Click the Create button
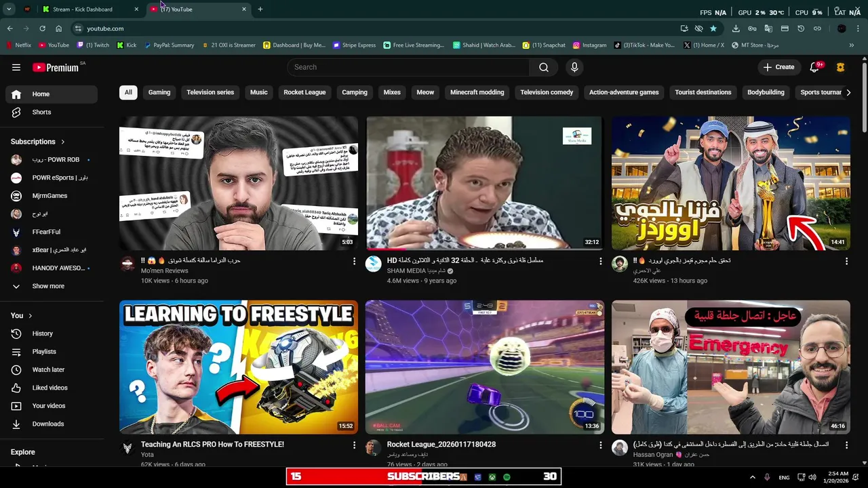Image resolution: width=868 pixels, height=488 pixels. pyautogui.click(x=778, y=67)
